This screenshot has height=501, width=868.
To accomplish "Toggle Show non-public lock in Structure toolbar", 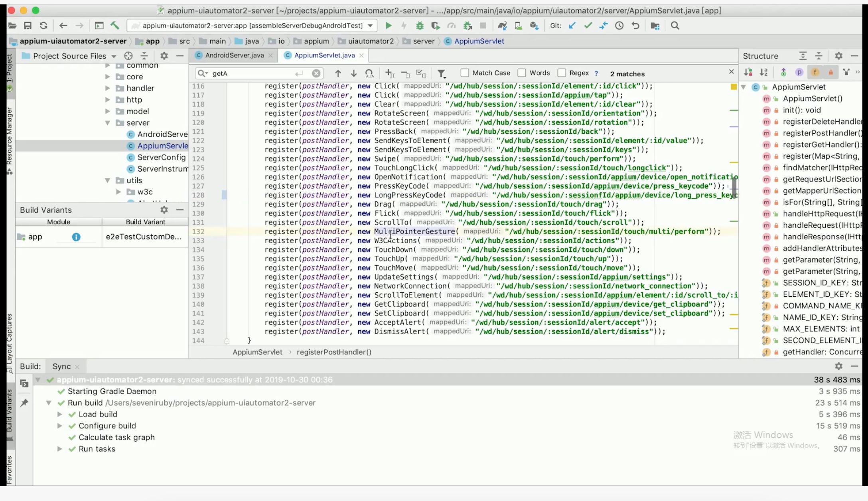I will click(831, 72).
